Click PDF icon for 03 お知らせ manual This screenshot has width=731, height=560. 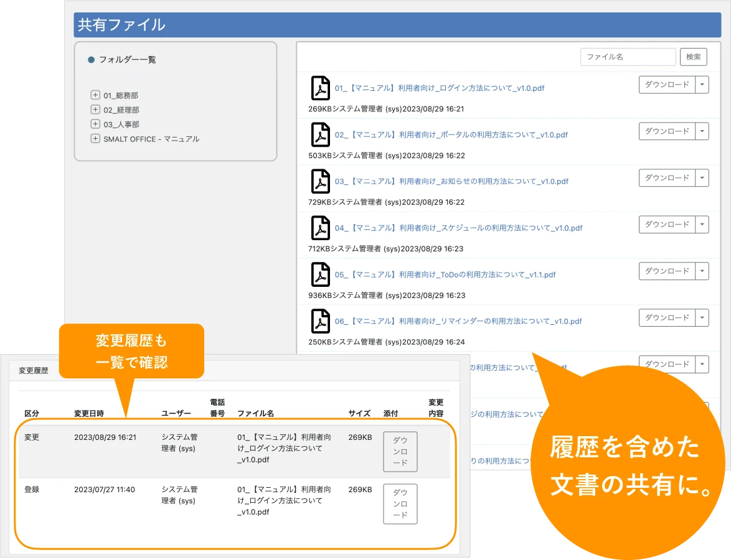click(x=320, y=182)
